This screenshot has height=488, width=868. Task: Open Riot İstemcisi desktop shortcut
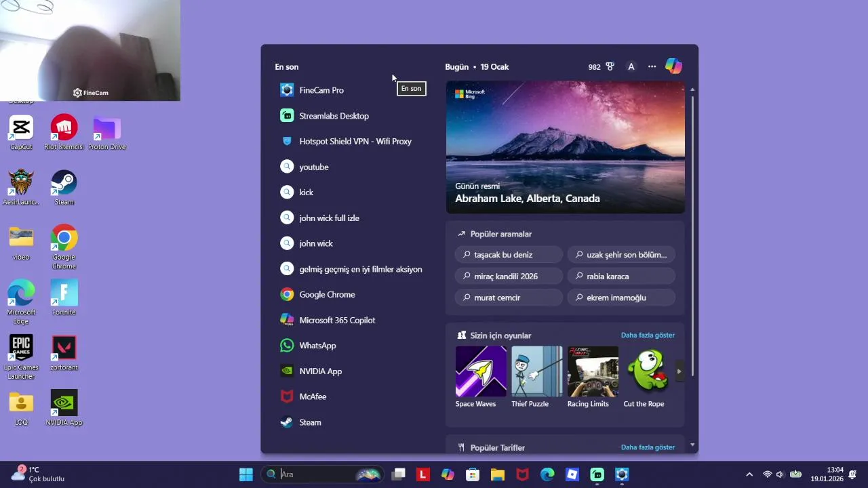64,132
